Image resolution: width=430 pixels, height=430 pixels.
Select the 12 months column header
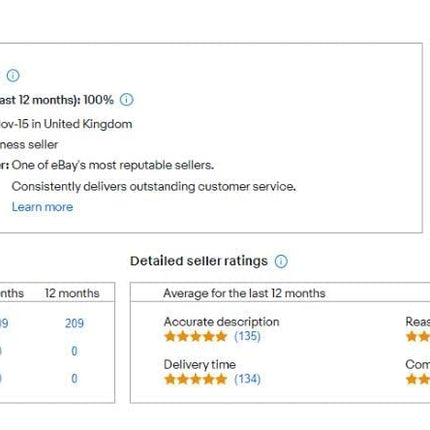tap(72, 293)
